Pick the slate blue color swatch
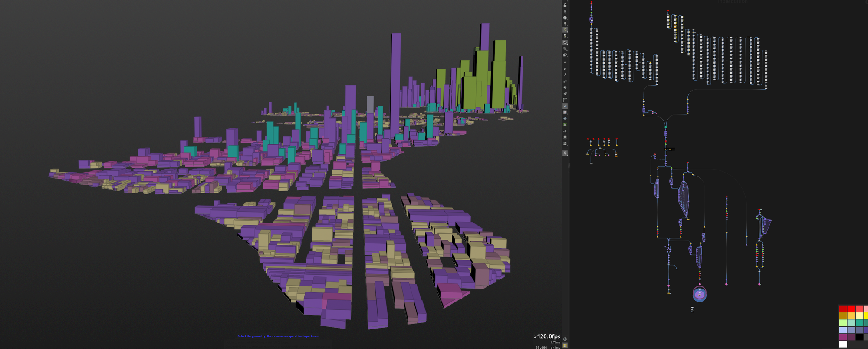The image size is (868, 349). [x=859, y=330]
